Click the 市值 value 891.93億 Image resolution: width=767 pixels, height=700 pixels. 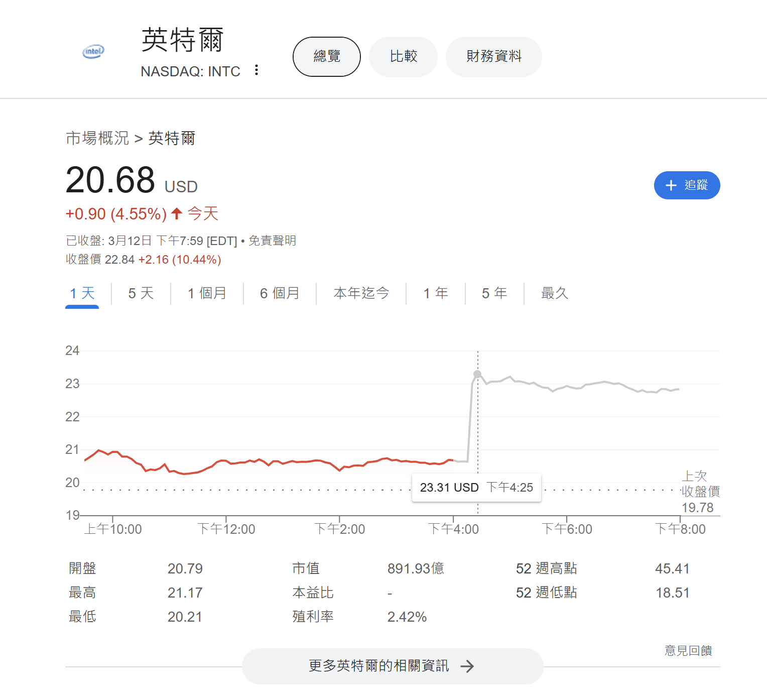click(x=416, y=568)
